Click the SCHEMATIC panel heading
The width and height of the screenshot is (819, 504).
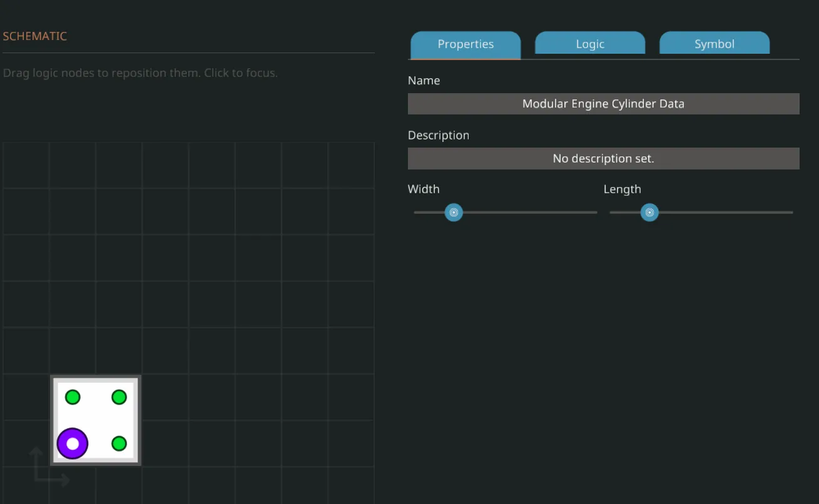coord(35,36)
